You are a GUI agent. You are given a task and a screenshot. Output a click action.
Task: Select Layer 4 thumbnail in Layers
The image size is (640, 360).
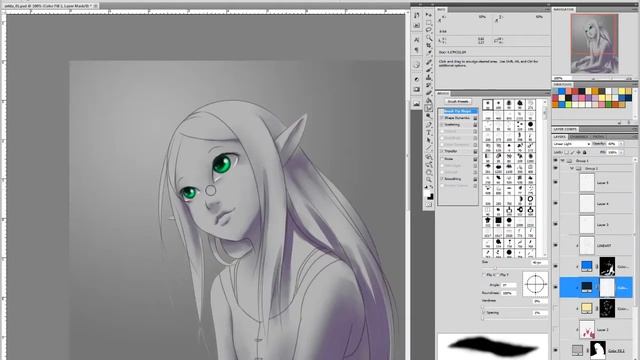coord(587,203)
